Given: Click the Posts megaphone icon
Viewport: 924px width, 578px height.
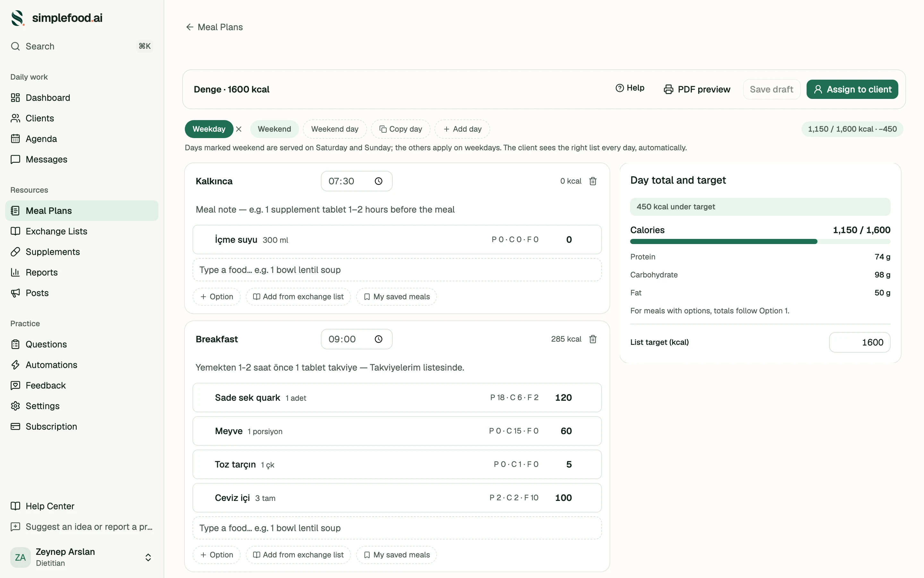Looking at the screenshot, I should point(15,293).
